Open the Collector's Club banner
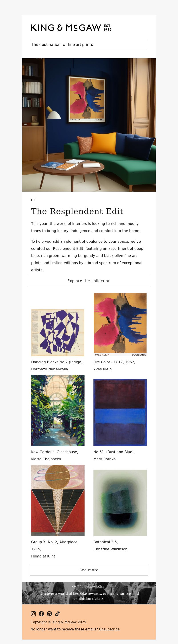This screenshot has height=644, width=178. 89,593
